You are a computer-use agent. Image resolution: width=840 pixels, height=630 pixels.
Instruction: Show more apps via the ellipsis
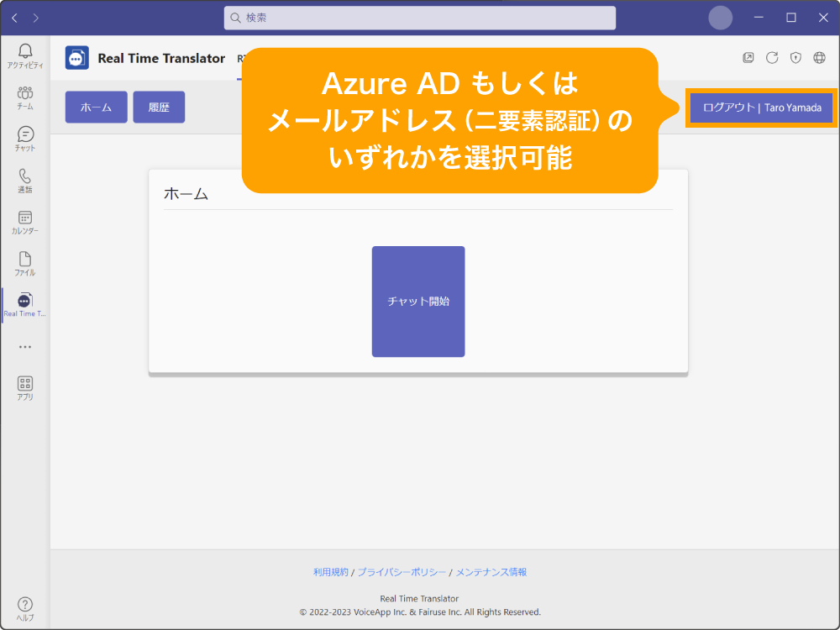pyautogui.click(x=25, y=347)
